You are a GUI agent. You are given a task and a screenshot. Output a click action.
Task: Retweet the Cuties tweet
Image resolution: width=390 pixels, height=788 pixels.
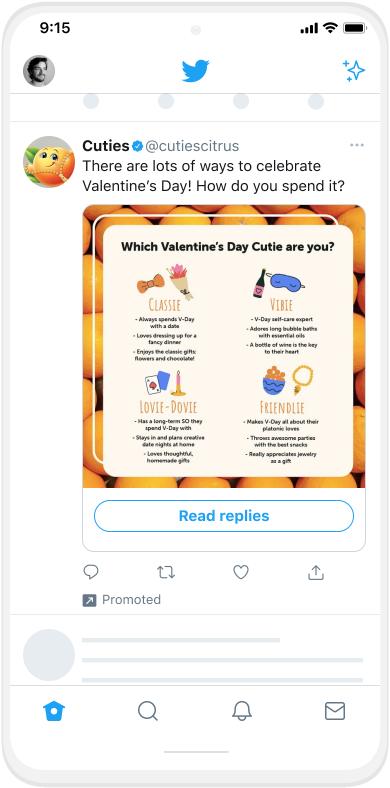(166, 572)
